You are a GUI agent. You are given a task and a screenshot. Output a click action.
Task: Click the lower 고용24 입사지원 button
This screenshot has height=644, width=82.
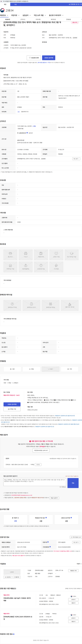click(x=12, y=404)
